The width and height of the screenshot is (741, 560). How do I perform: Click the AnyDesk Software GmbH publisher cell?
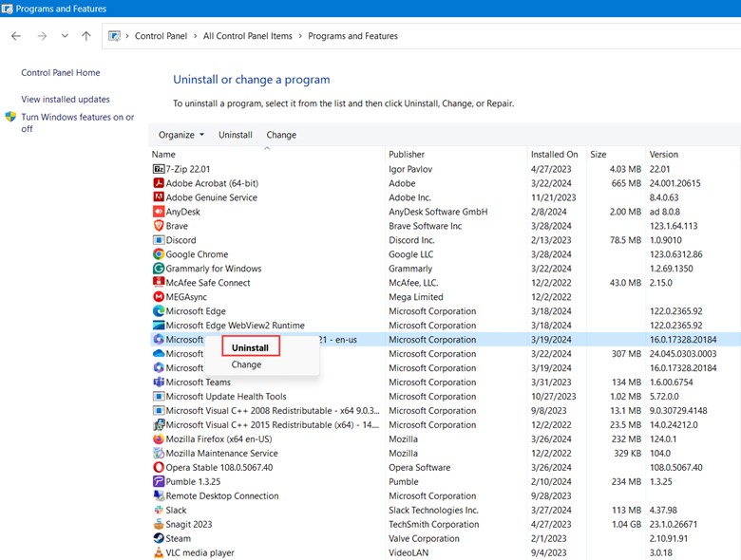tap(438, 212)
